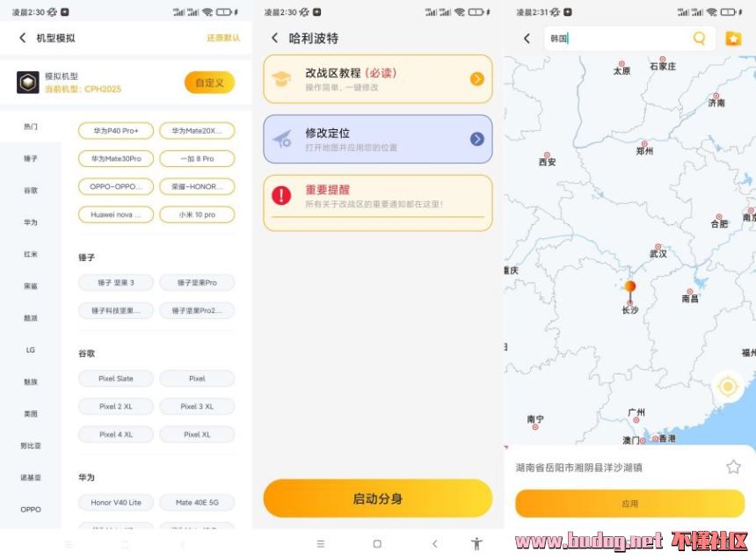Tap the locate-me target icon on map
This screenshot has height=559, width=756.
728,386
